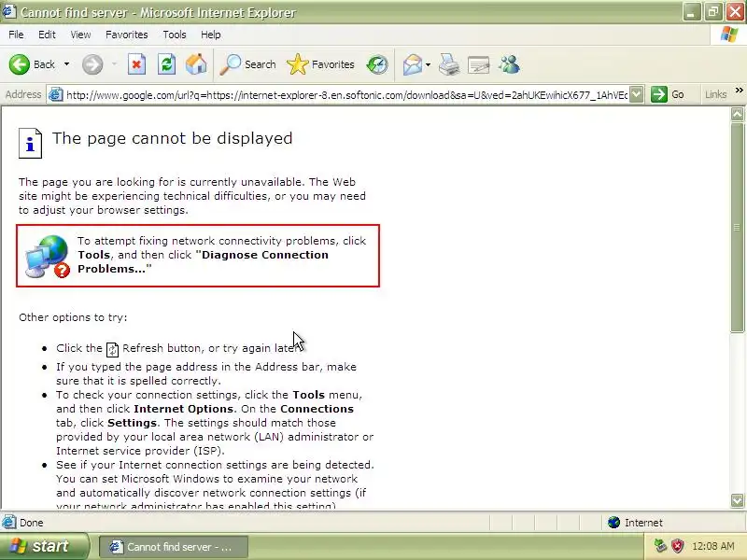Open the View menu

80,35
